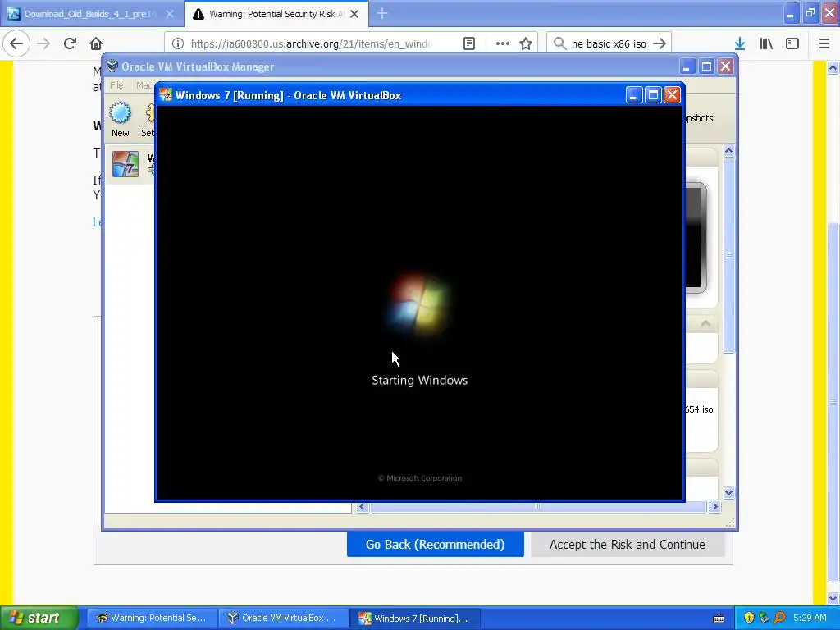Close the Download_Old_Builds tab
Screen dimensions: 840x630
point(170,14)
